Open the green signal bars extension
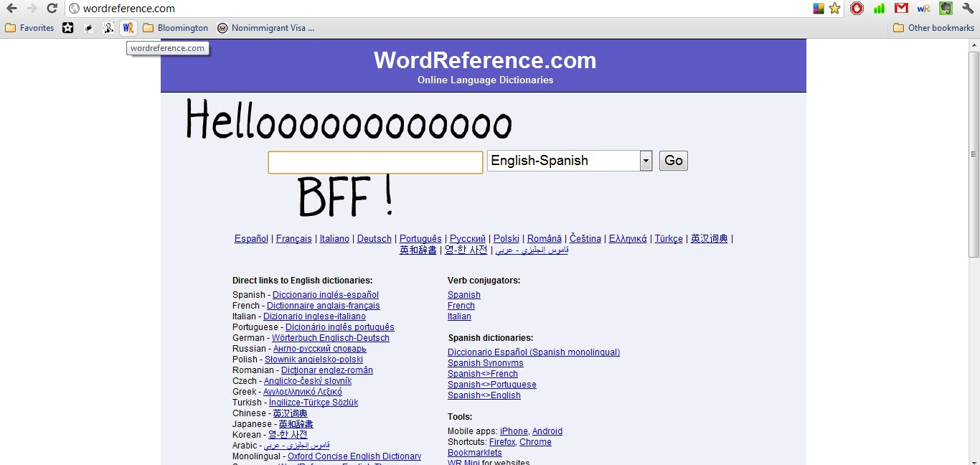 coord(879,9)
